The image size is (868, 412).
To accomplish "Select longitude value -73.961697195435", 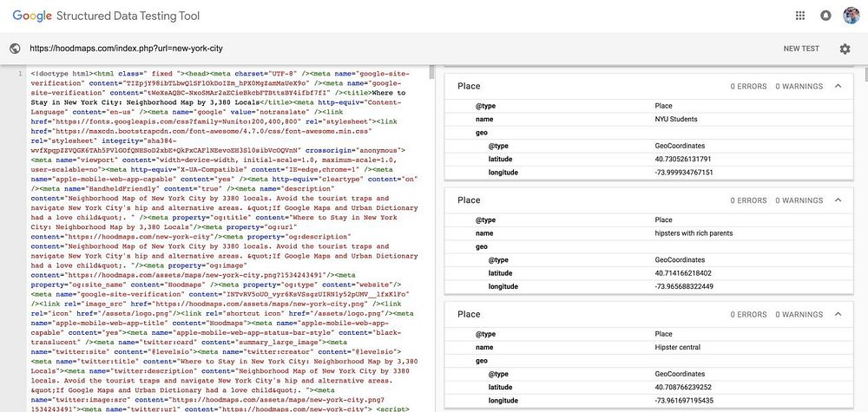I will [x=684, y=401].
